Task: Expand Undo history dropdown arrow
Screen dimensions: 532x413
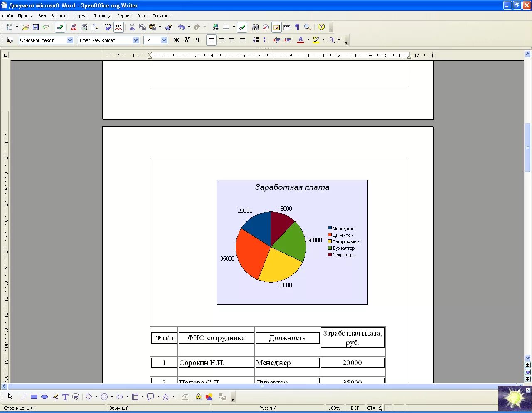Action: 189,27
